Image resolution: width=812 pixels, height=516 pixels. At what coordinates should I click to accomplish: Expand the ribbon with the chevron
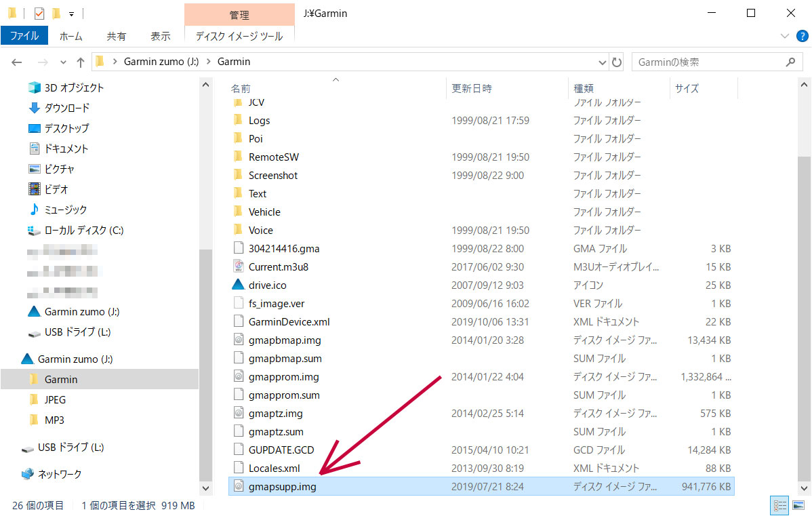(785, 36)
